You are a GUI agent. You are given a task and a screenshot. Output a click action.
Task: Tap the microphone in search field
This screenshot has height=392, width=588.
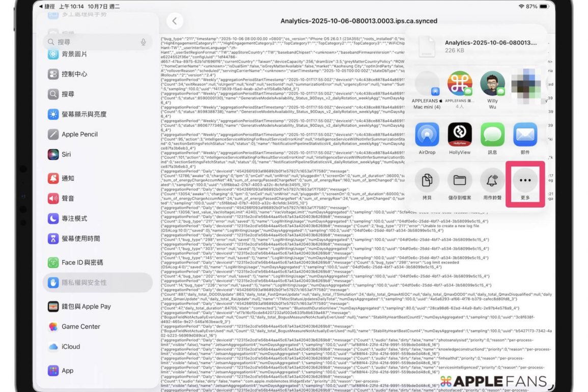(x=144, y=42)
